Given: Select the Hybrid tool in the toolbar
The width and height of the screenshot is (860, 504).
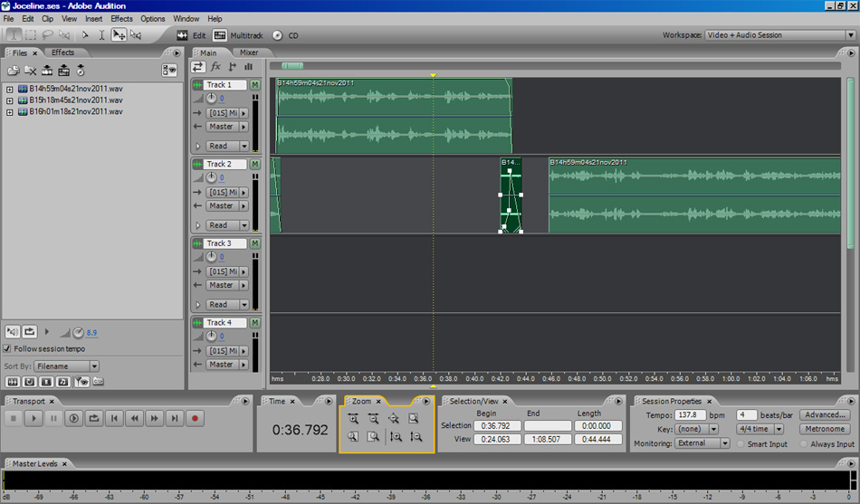Looking at the screenshot, I should [x=119, y=35].
